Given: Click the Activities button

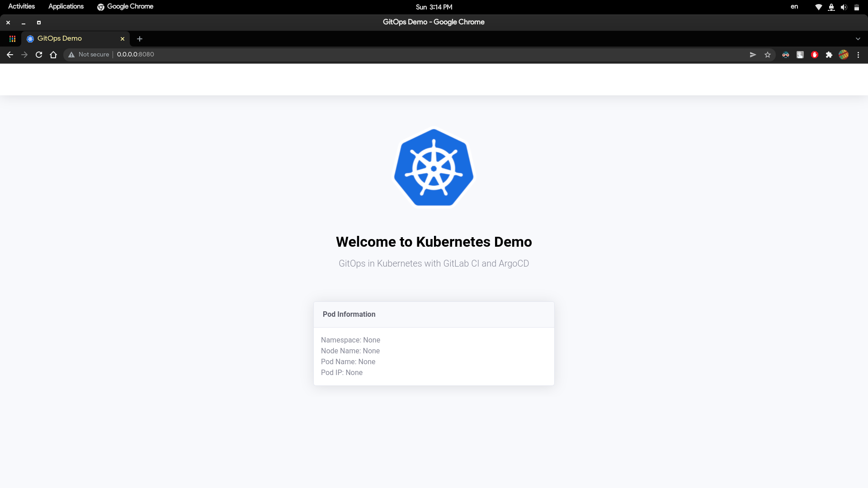Looking at the screenshot, I should tap(21, 6).
